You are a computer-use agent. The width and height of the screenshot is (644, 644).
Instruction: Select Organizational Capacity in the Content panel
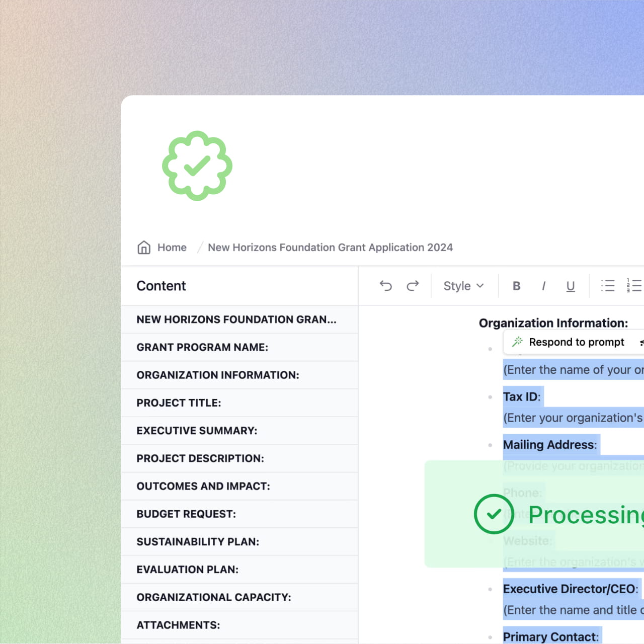point(213,597)
